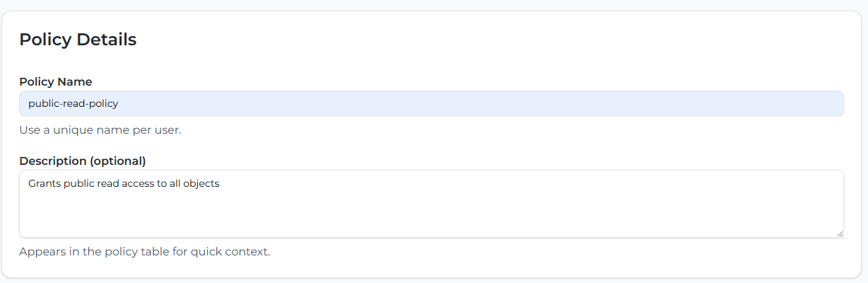Click the textarea resize handle corner
This screenshot has height=283, width=868.
(840, 233)
